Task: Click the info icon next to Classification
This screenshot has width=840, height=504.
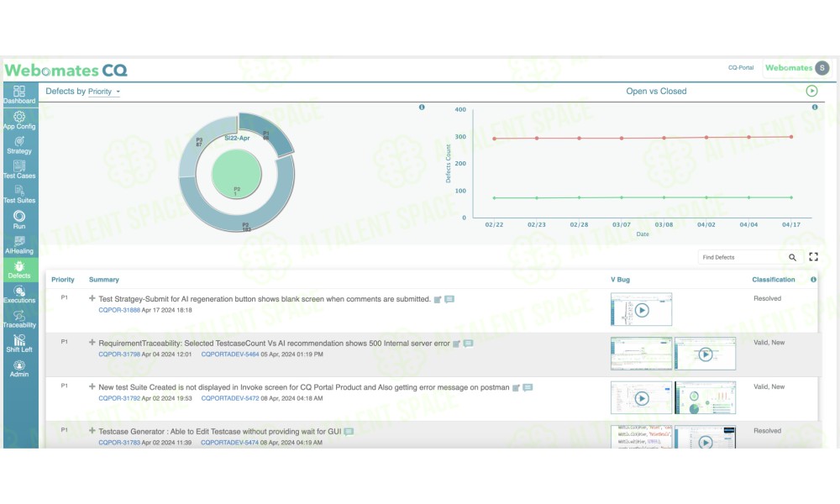Action: point(813,280)
